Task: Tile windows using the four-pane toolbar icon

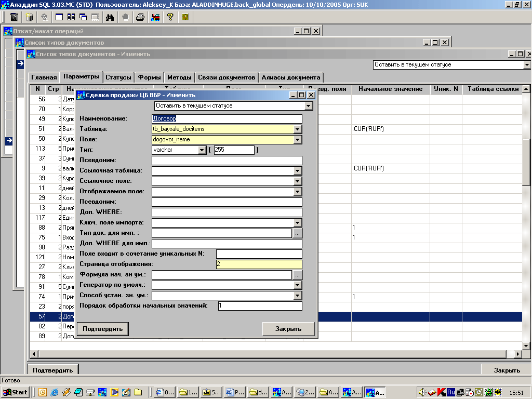Action: [x=71, y=17]
